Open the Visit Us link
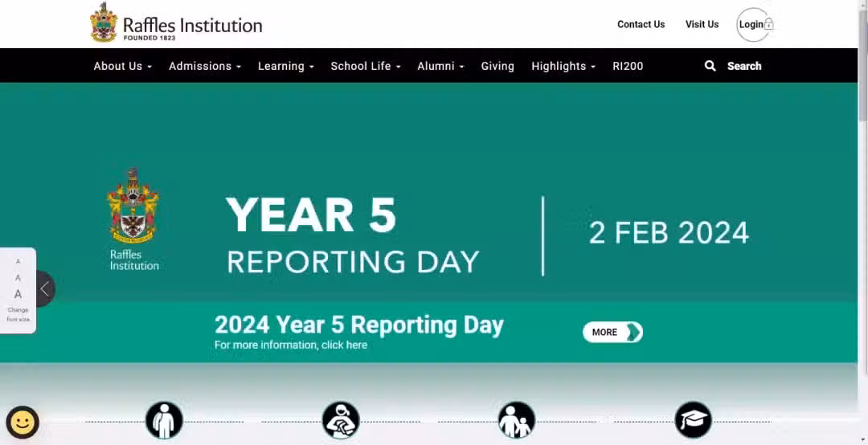 coord(702,24)
